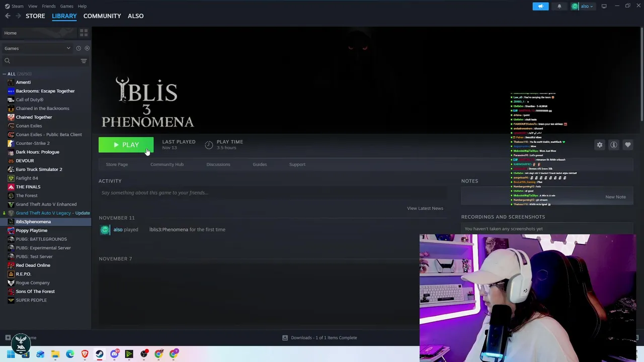The width and height of the screenshot is (644, 362).
Task: Open the Help menu
Action: [x=82, y=6]
